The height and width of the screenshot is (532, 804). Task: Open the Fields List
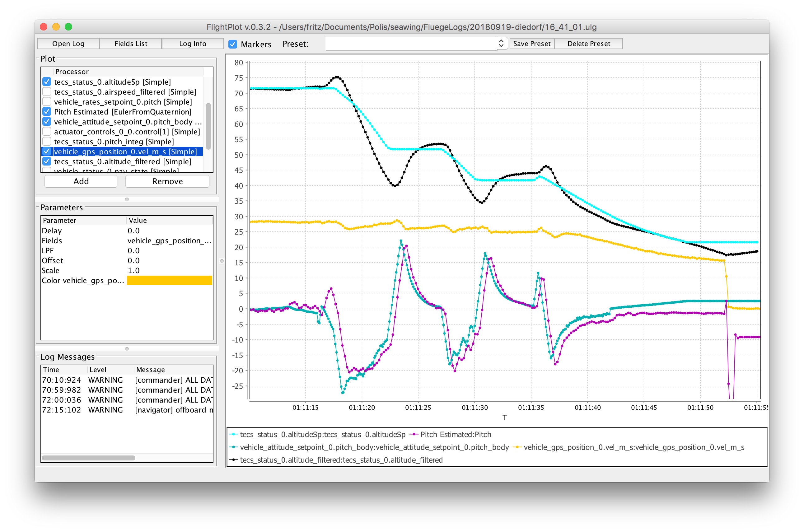(x=131, y=44)
